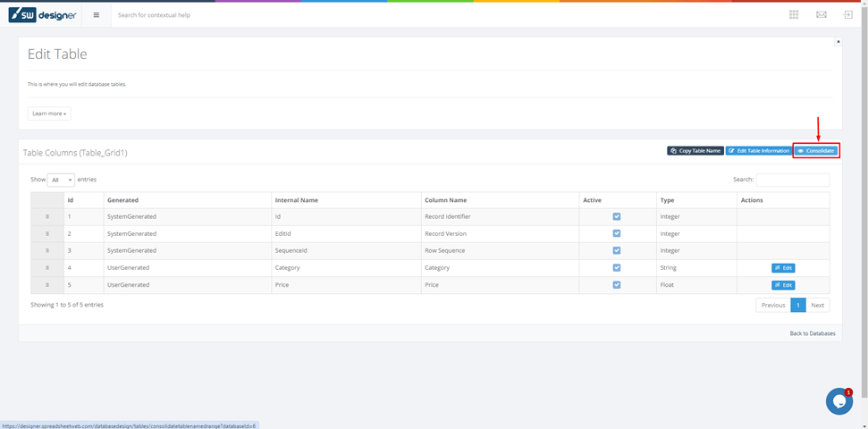
Task: Toggle Active checkbox for Row Sequence
Action: pos(617,251)
